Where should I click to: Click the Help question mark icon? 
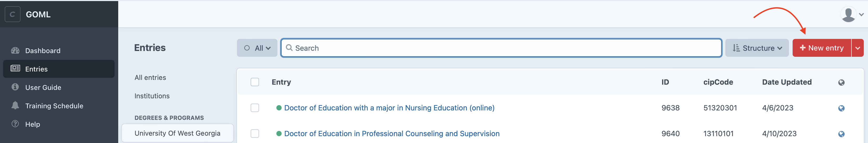pyautogui.click(x=15, y=124)
